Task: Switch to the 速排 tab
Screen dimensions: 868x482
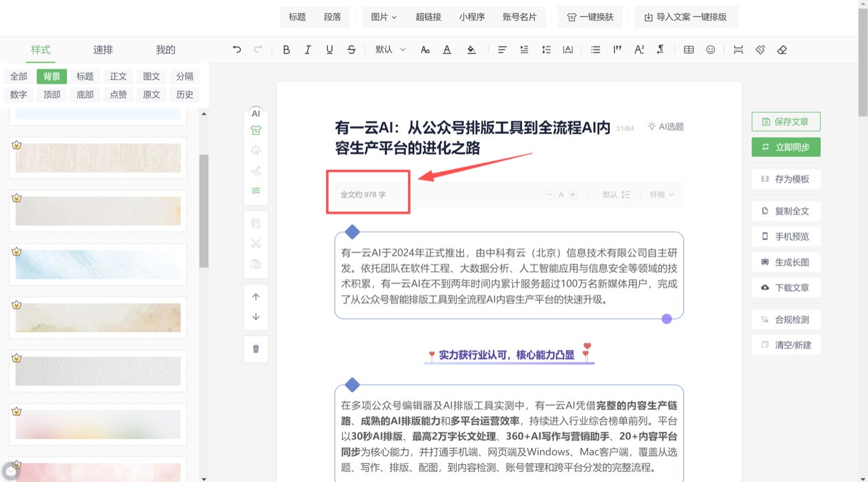Action: [103, 50]
